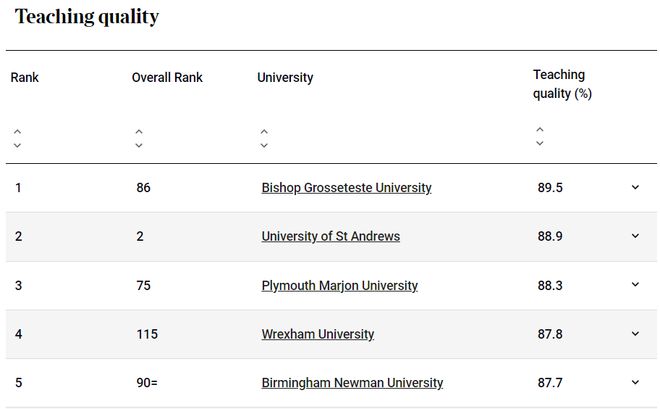
Task: Click the Overall Rank column header
Action: pyautogui.click(x=167, y=77)
